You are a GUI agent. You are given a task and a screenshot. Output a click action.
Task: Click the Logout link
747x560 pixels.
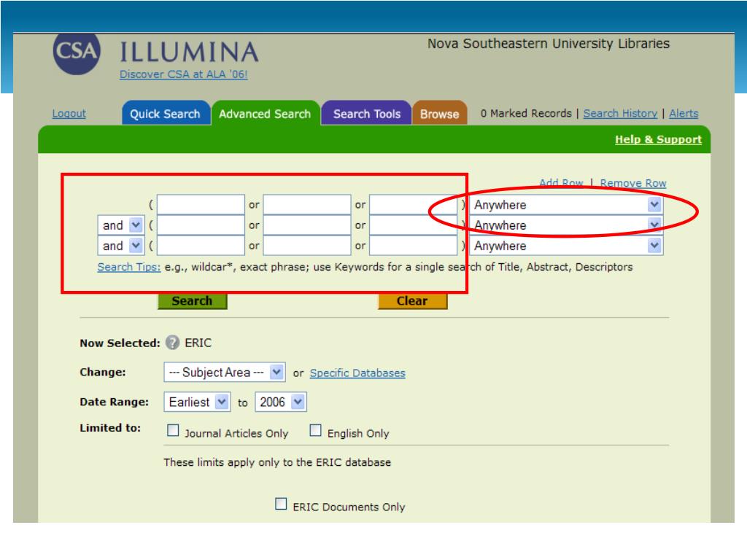click(69, 113)
